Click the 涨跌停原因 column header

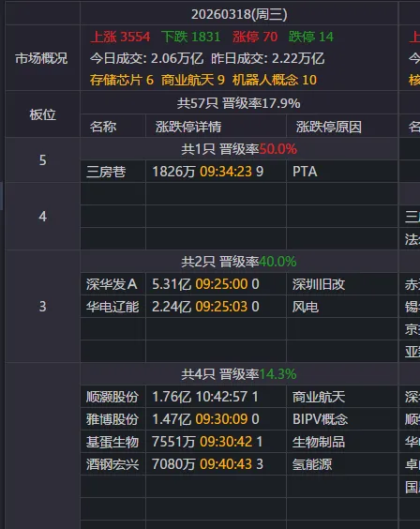pyautogui.click(x=329, y=127)
